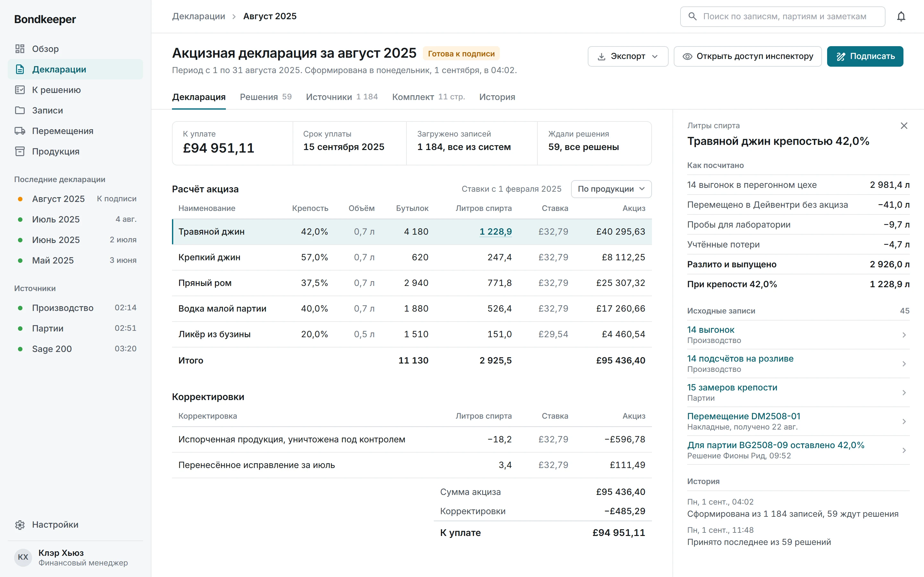Open Записи folder icon in sidebar
924x577 pixels.
20,110
